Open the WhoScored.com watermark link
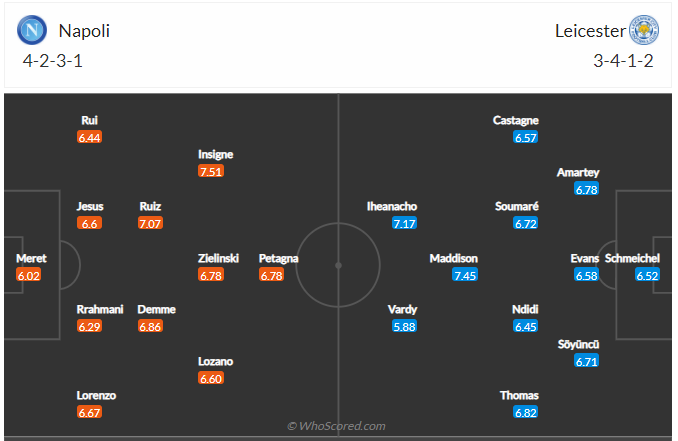678x441 pixels. [336, 426]
